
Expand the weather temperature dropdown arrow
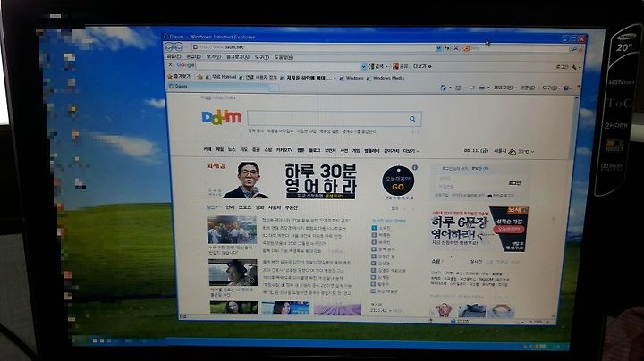click(533, 152)
